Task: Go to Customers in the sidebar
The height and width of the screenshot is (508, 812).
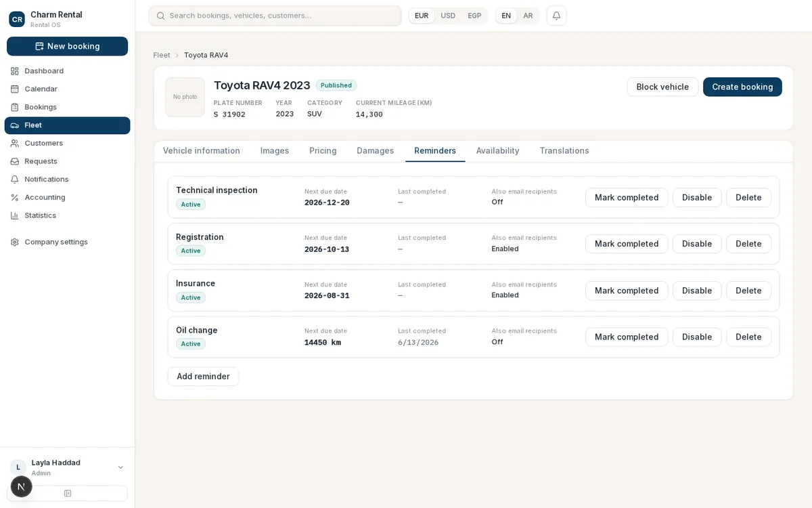Action: click(67, 143)
